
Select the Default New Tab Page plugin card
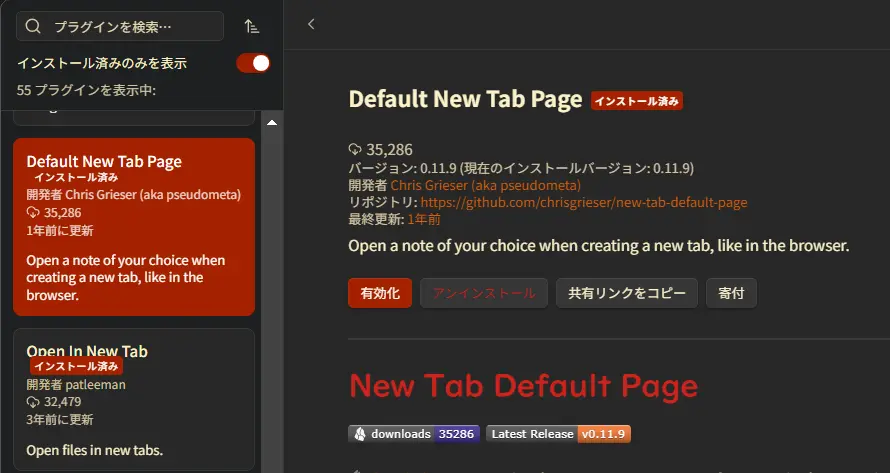(134, 227)
